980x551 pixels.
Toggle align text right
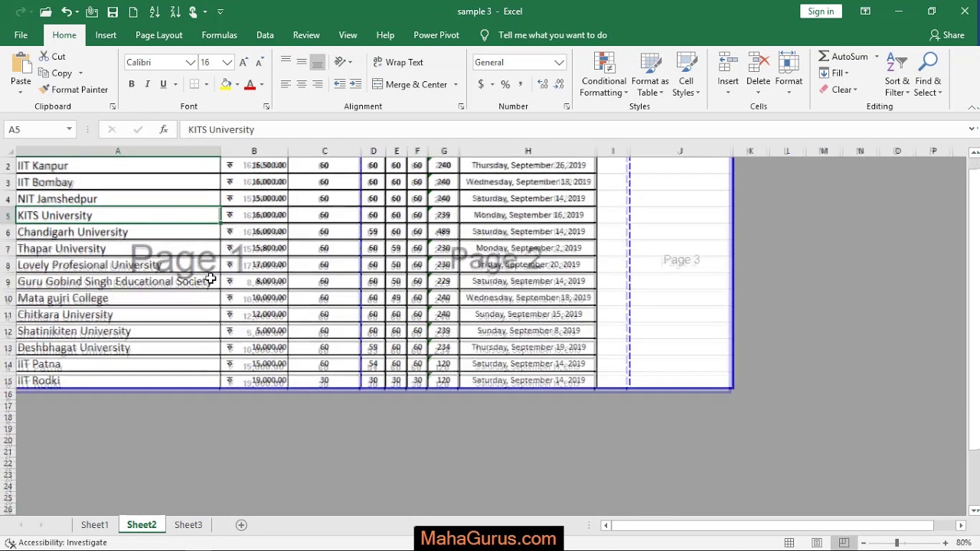coord(318,84)
